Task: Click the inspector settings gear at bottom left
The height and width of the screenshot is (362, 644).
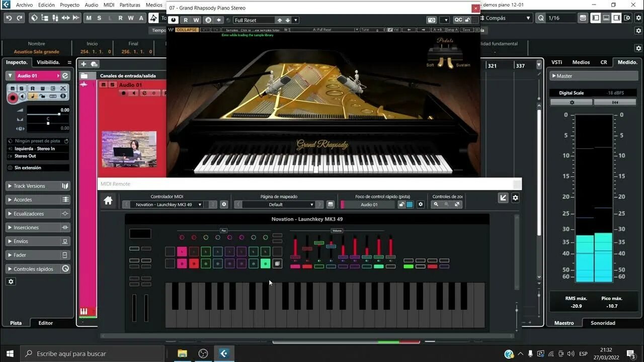Action: point(11,282)
